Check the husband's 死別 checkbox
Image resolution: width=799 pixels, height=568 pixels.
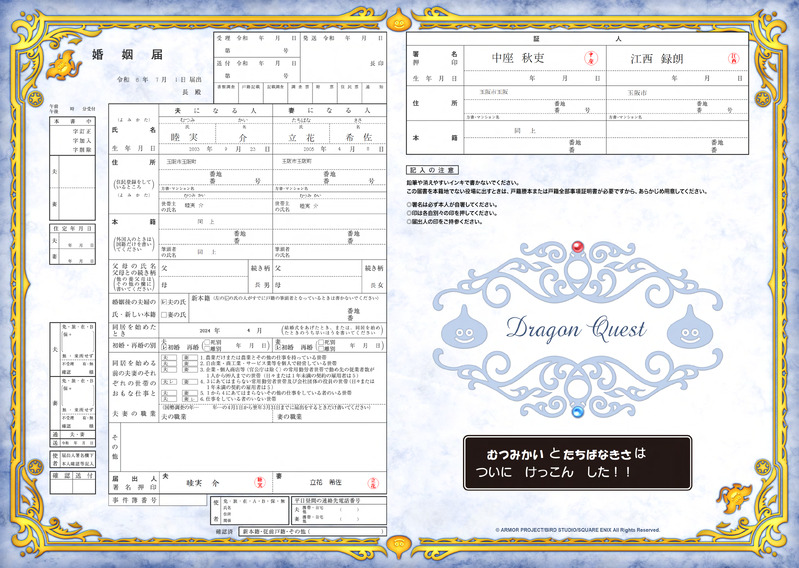(207, 343)
